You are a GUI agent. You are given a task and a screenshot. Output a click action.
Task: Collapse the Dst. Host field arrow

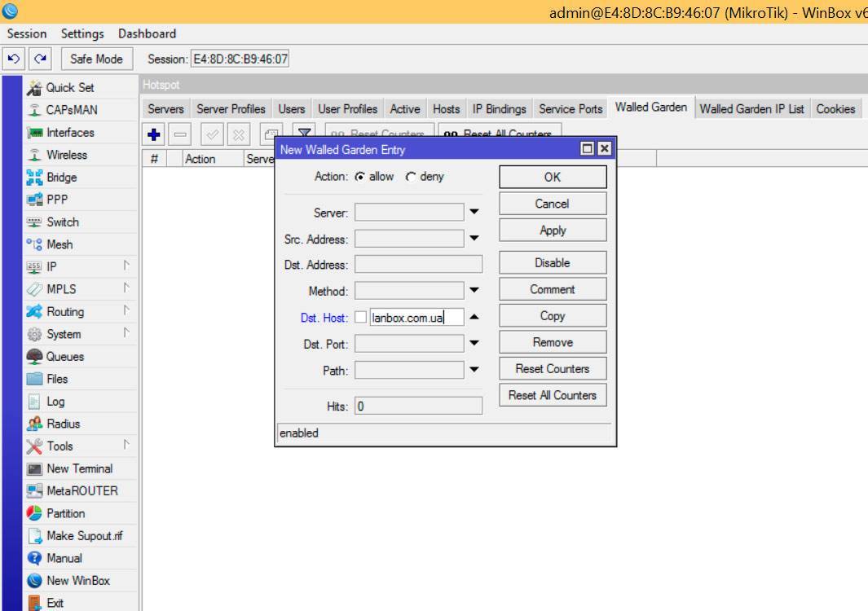click(x=474, y=318)
